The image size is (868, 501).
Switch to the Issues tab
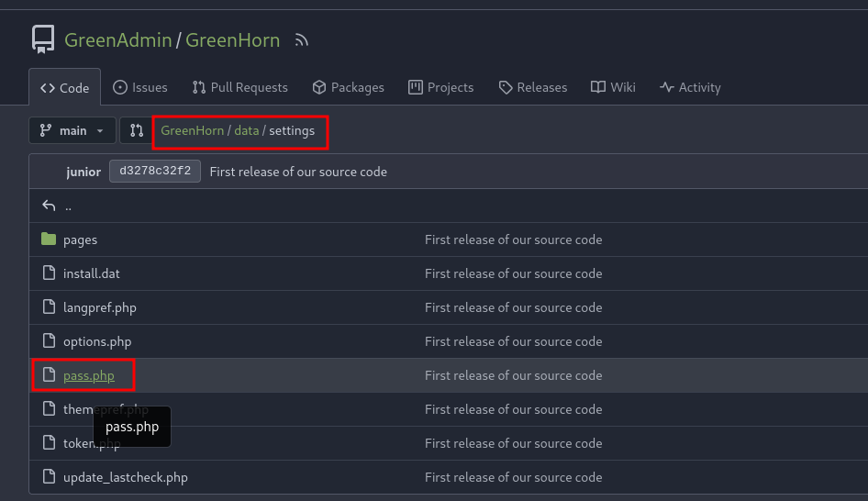pos(139,87)
